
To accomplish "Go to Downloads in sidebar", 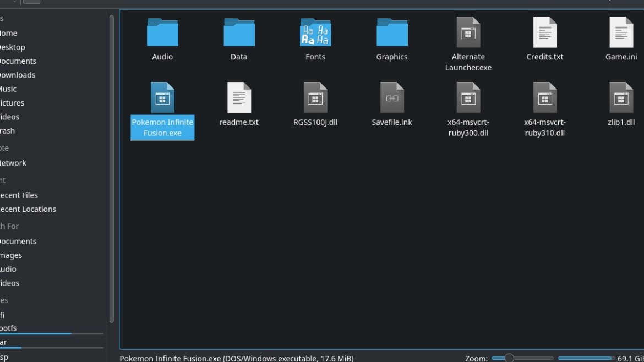I will point(18,75).
